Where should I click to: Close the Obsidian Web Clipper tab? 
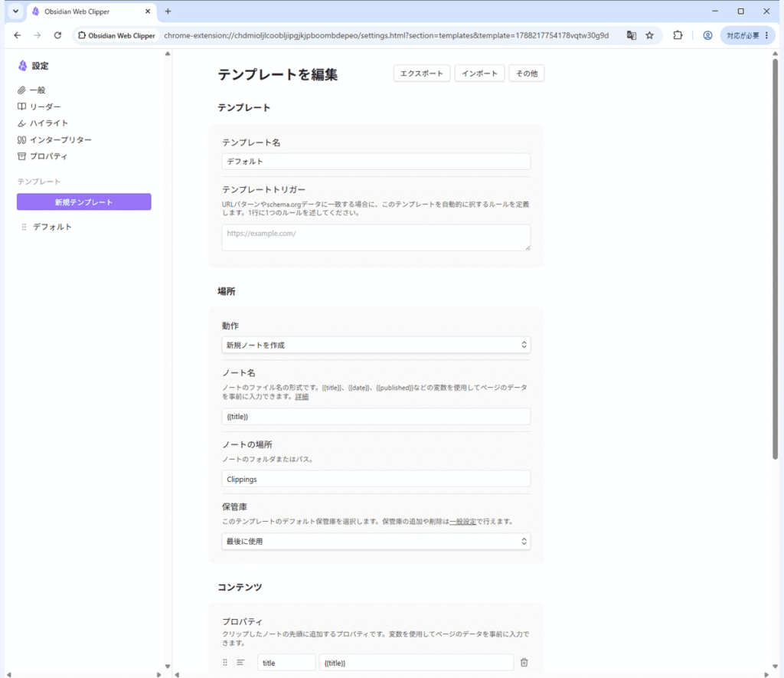[148, 11]
